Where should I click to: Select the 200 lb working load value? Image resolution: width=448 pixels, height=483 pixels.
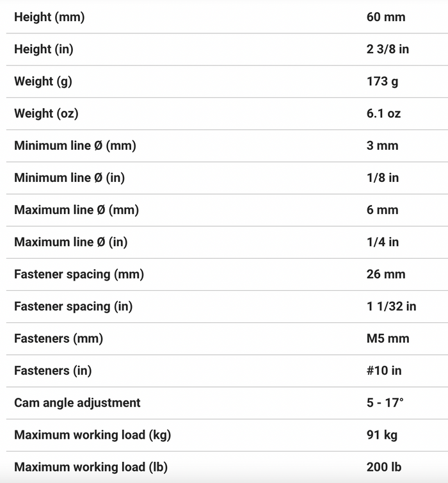[x=384, y=467]
